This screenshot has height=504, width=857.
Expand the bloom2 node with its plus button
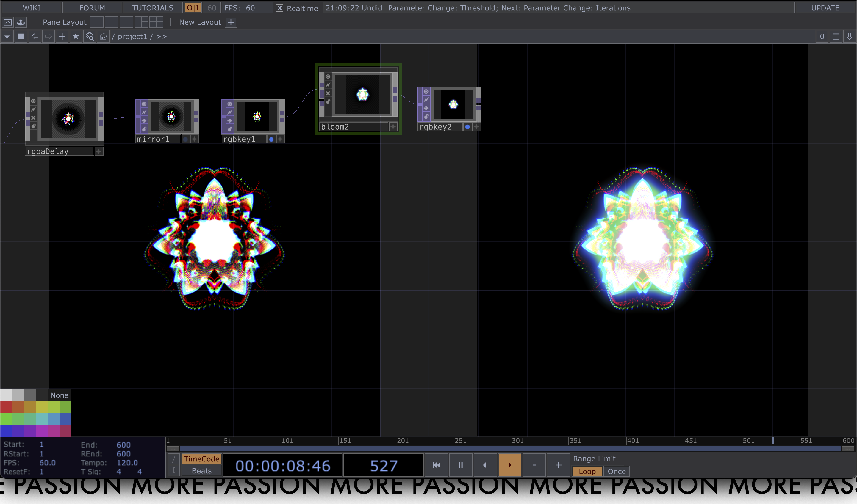[x=394, y=126]
